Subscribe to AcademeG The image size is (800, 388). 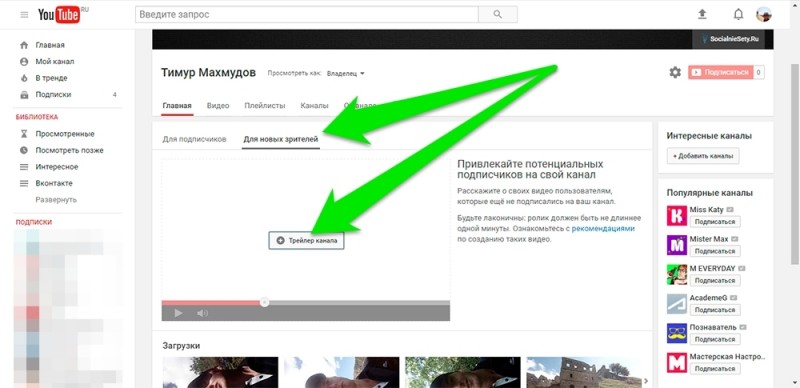(x=715, y=310)
